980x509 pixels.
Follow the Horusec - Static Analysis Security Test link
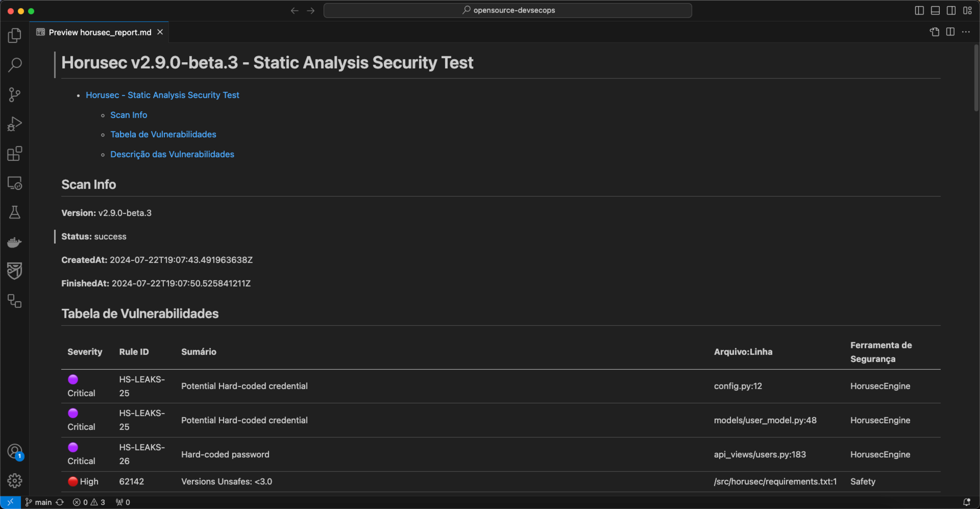pyautogui.click(x=162, y=95)
